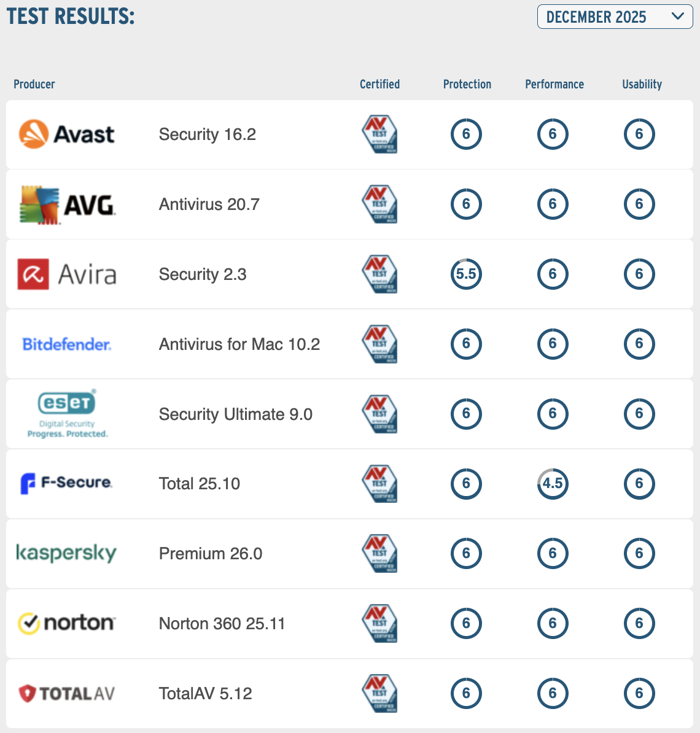Click the TotalAV logo
Viewport: 700px width, 733px height.
(66, 693)
